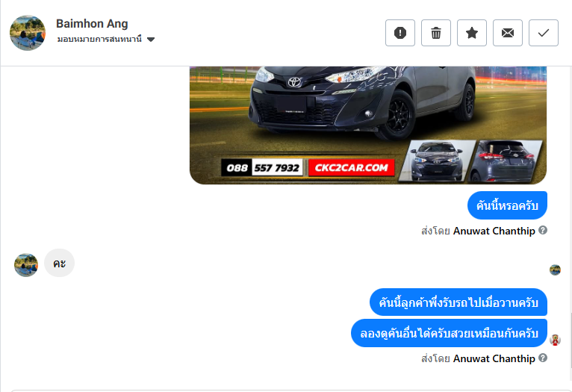572x392 pixels.
Task: Click phone number 088 557 7932 in image
Action: 262,168
